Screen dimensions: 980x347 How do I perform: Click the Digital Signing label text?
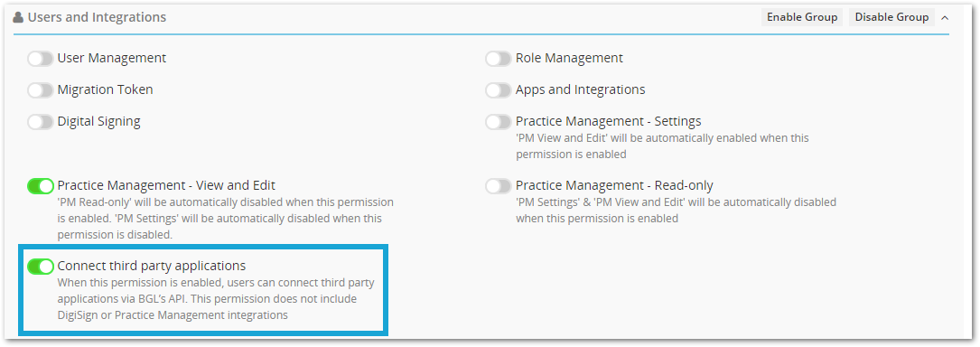click(98, 121)
